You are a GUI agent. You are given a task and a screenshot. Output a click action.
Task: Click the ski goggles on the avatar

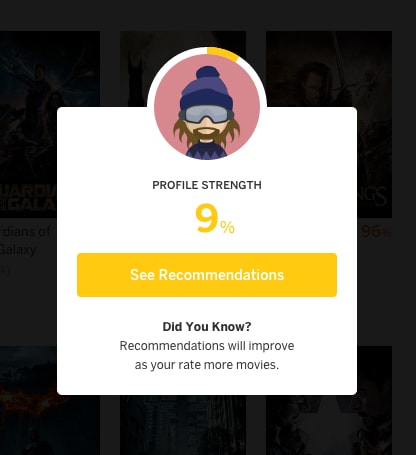206,114
